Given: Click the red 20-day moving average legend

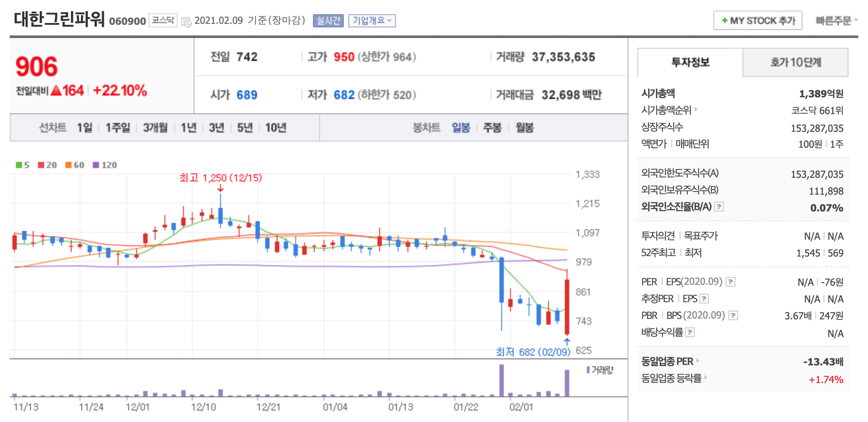Looking at the screenshot, I should pos(47,165).
